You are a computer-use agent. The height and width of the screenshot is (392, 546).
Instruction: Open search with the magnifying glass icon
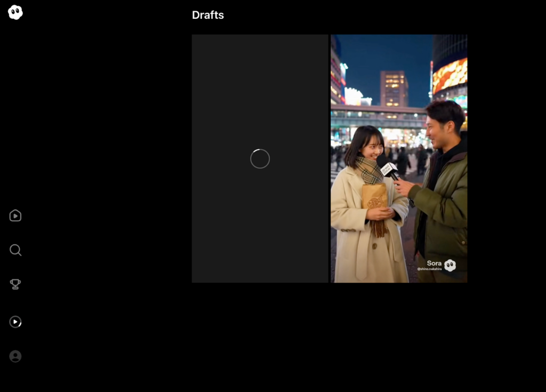tap(15, 250)
